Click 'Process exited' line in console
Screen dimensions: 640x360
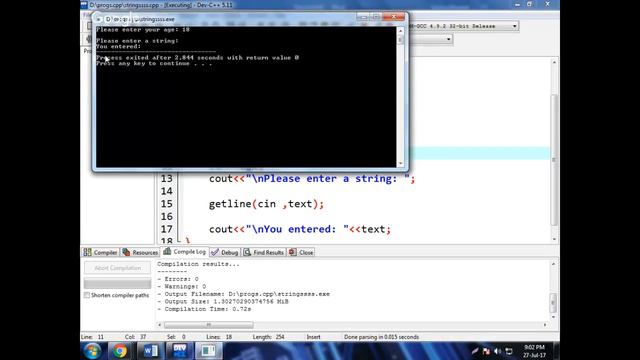[198, 58]
